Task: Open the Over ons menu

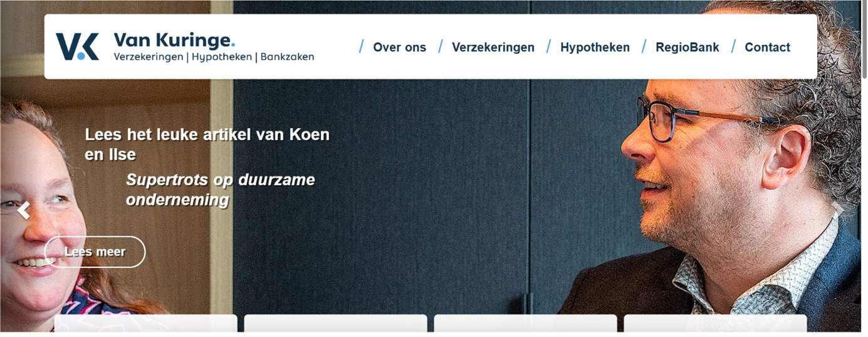Action: [399, 48]
